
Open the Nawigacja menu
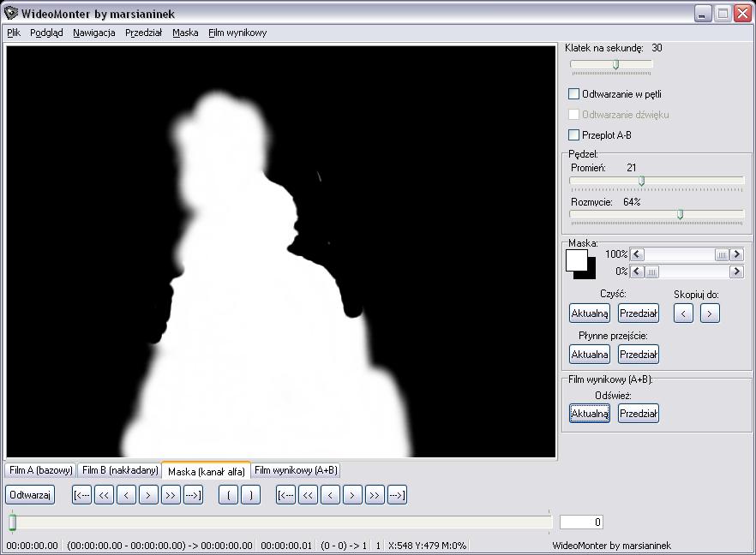[93, 33]
